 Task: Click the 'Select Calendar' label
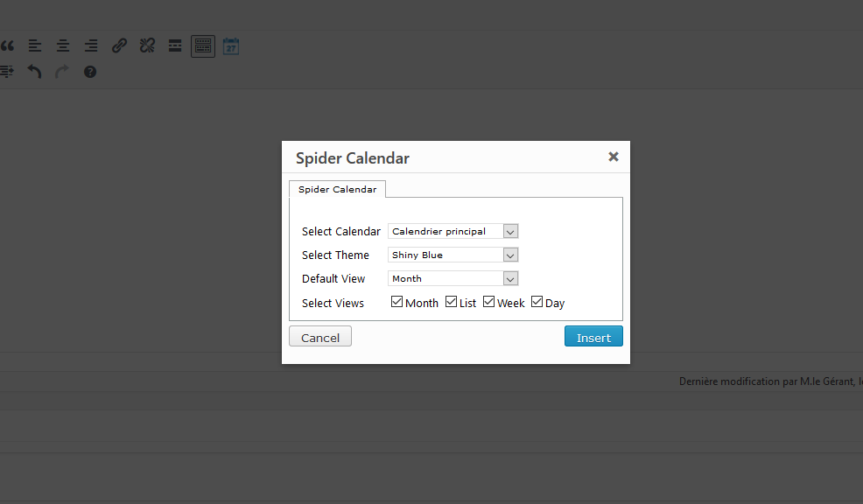[341, 232]
